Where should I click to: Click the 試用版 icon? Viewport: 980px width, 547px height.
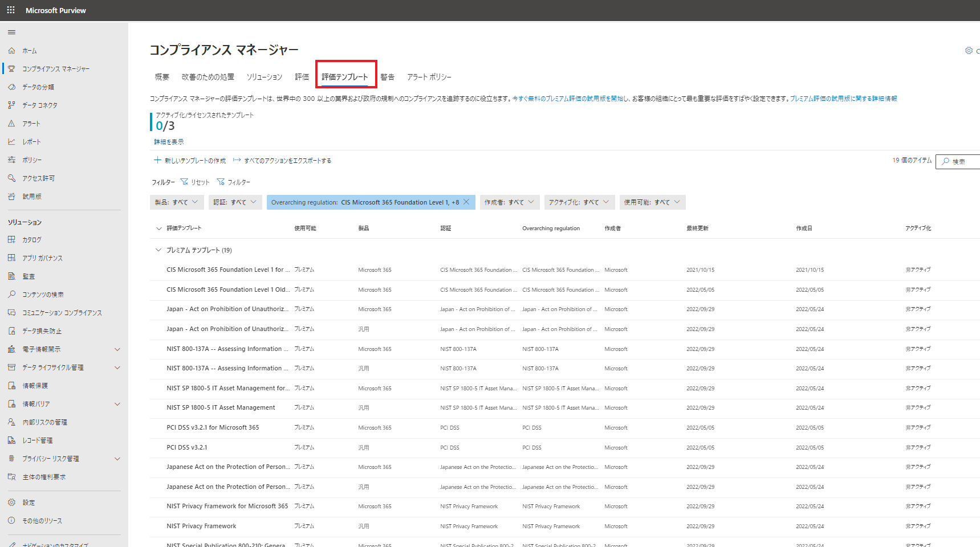click(11, 197)
